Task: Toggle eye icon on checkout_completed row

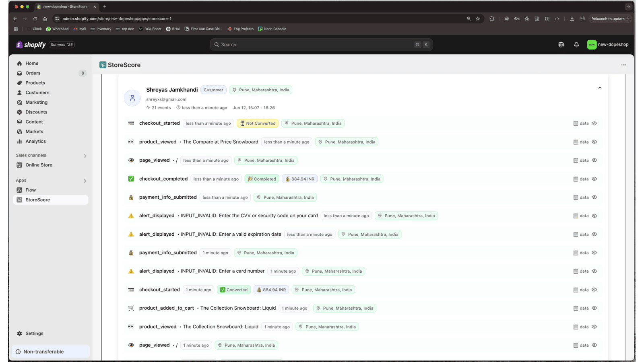Action: (594, 179)
